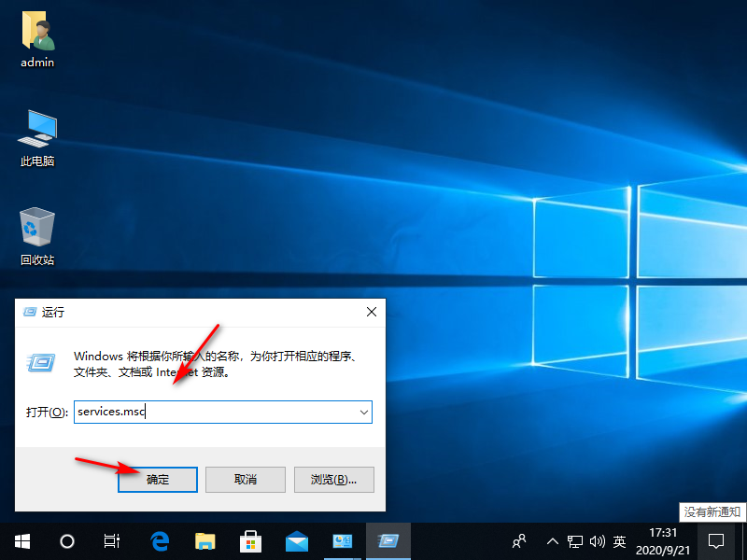Select the 回收站 desktop icon
The image size is (747, 560).
click(x=35, y=231)
